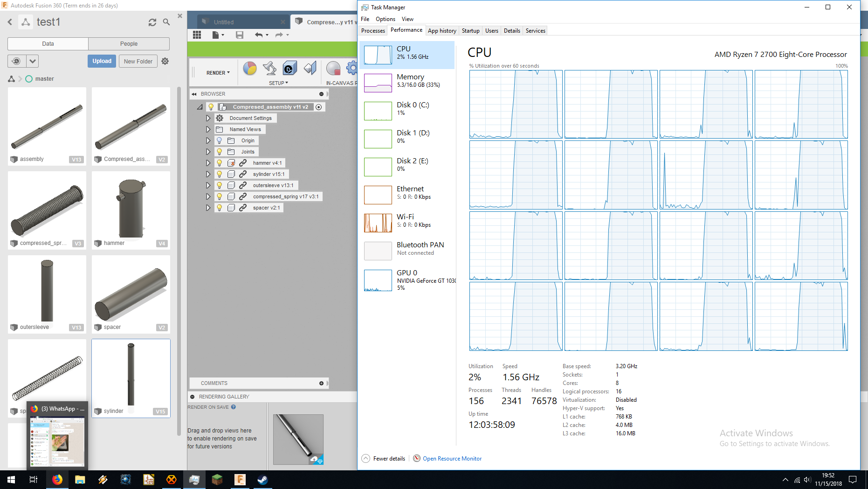Screen dimensions: 868x489
Task: Expand the Origin node
Action: pyautogui.click(x=208, y=140)
